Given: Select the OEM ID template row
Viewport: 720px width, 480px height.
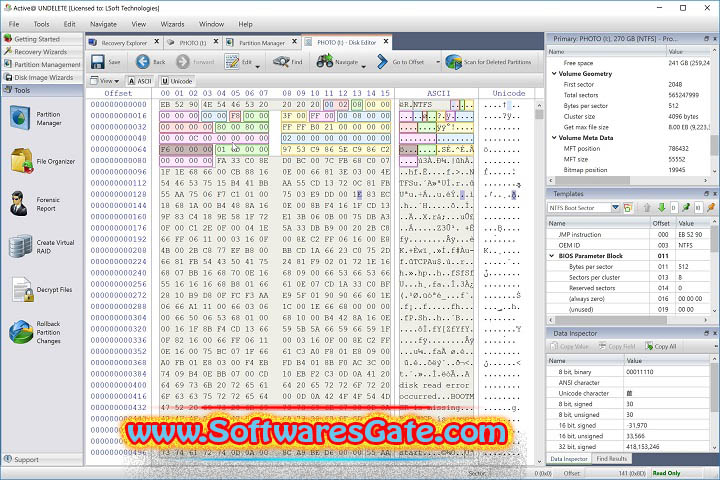Looking at the screenshot, I should click(x=629, y=245).
